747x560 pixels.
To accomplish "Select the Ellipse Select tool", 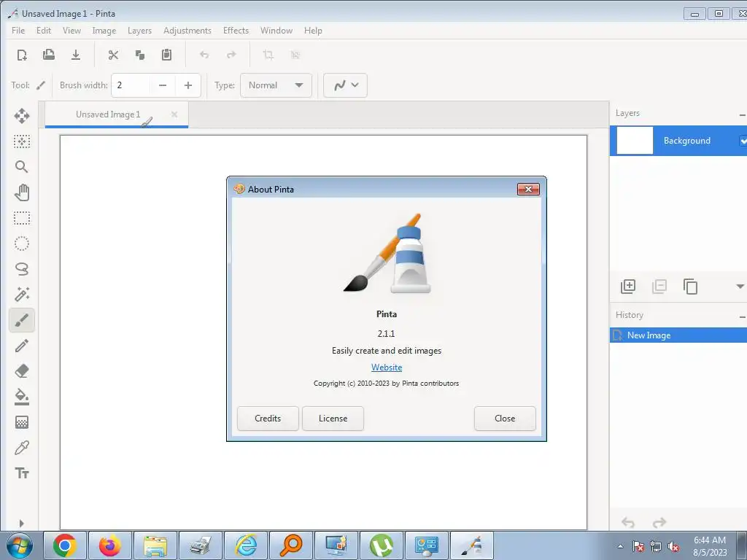I will 22,244.
